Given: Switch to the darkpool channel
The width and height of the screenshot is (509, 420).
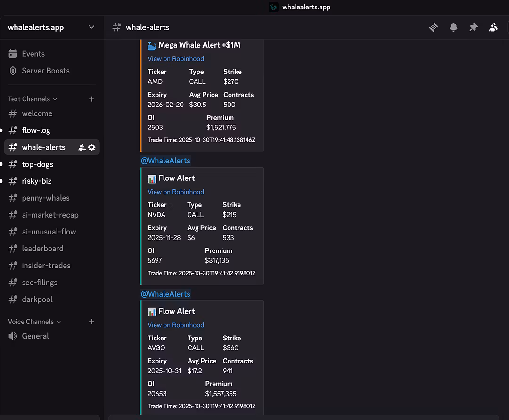Looking at the screenshot, I should pos(37,299).
